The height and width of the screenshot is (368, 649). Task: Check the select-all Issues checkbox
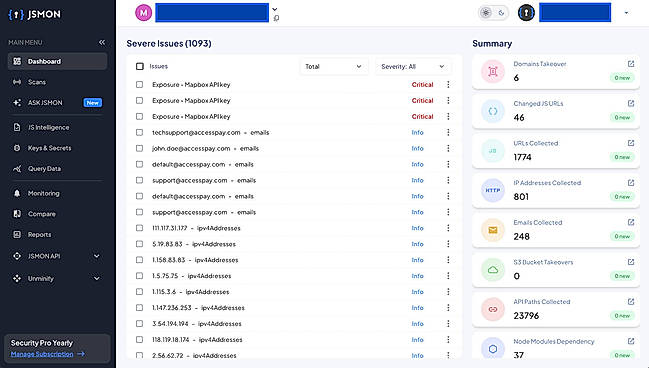coord(140,66)
